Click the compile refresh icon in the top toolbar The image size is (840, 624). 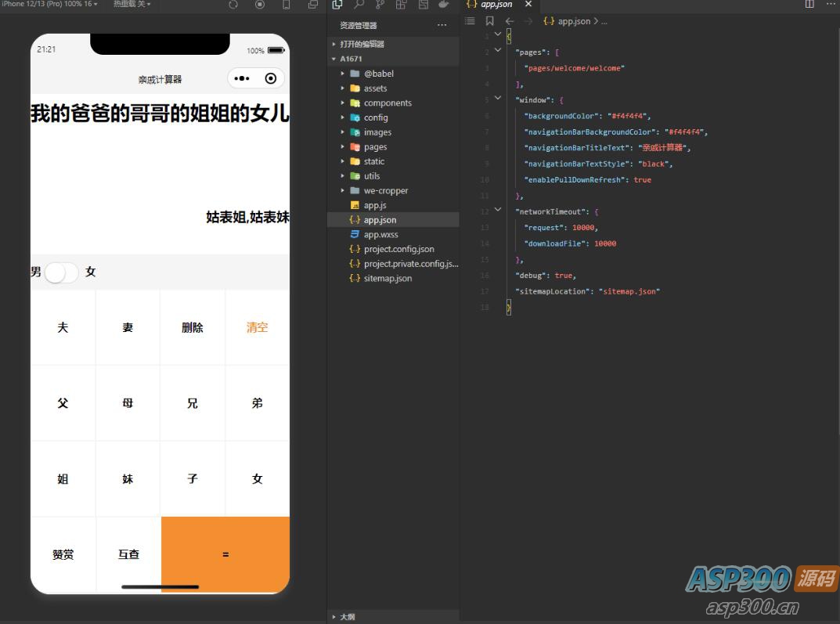(233, 5)
